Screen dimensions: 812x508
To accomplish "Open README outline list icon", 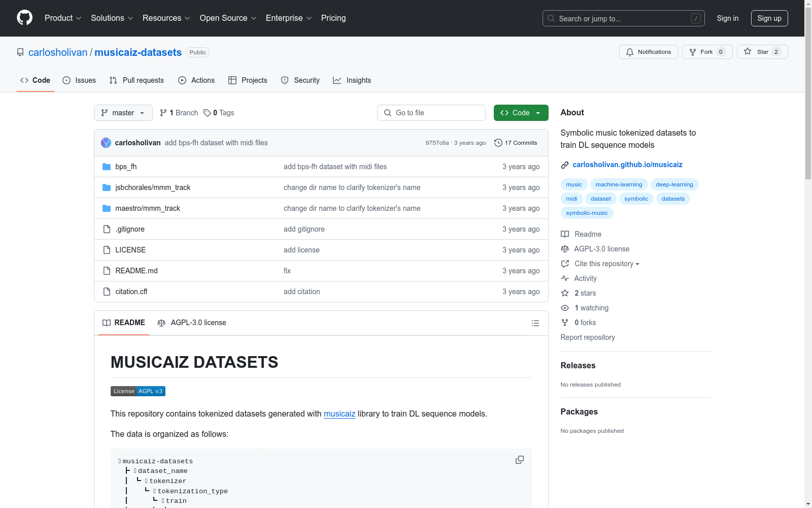I will (x=535, y=323).
